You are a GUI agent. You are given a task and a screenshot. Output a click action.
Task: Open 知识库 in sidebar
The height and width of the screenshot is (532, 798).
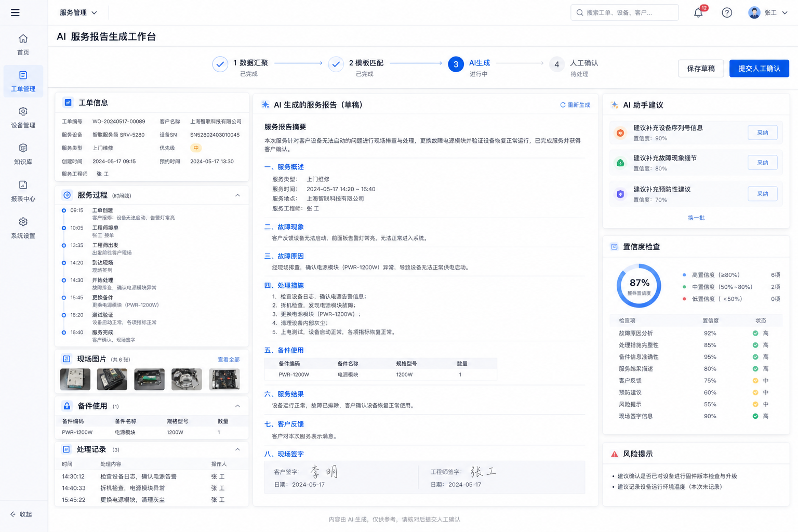point(23,154)
